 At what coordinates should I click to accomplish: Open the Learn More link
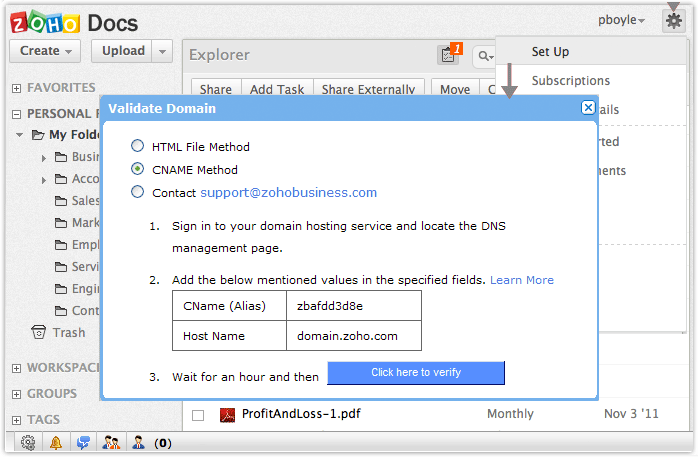pyautogui.click(x=522, y=280)
